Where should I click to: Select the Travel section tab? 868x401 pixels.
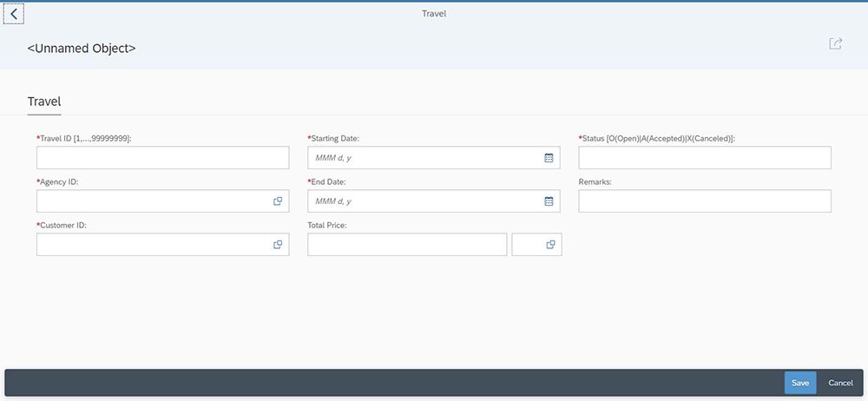(x=44, y=102)
